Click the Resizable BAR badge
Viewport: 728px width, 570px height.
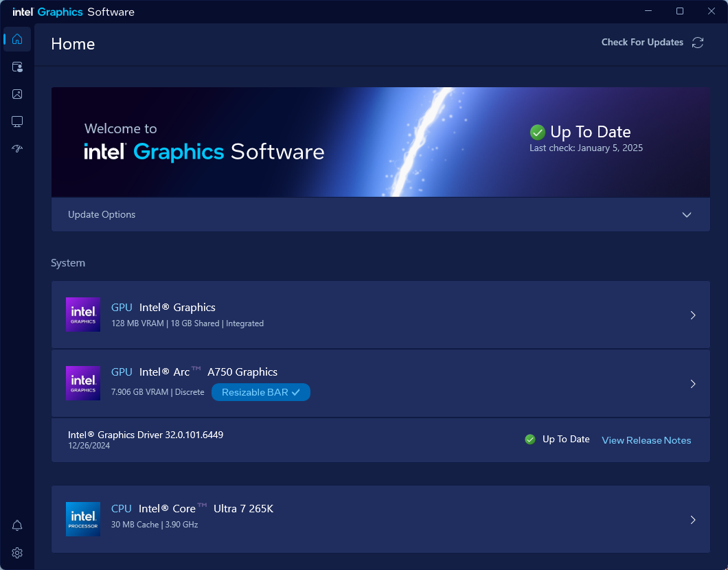pos(261,392)
